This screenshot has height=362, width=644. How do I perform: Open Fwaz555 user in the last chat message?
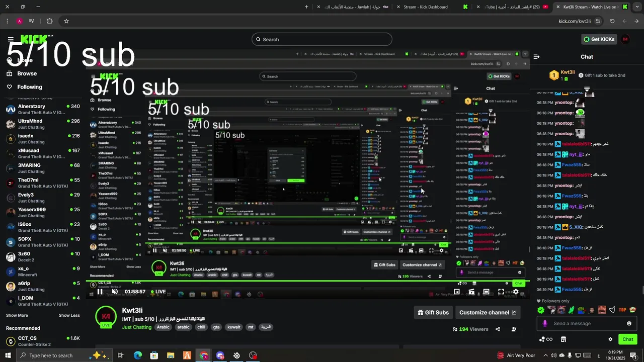tap(572, 290)
